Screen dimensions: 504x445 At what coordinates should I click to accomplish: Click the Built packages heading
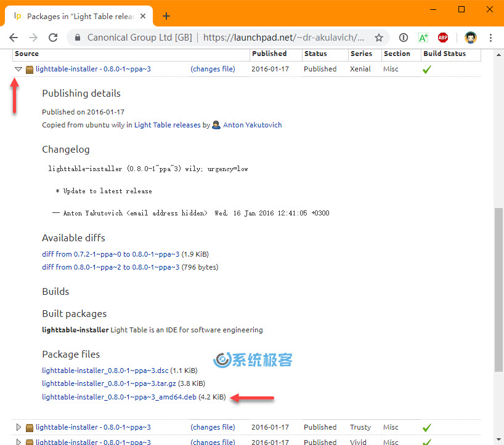(x=75, y=314)
